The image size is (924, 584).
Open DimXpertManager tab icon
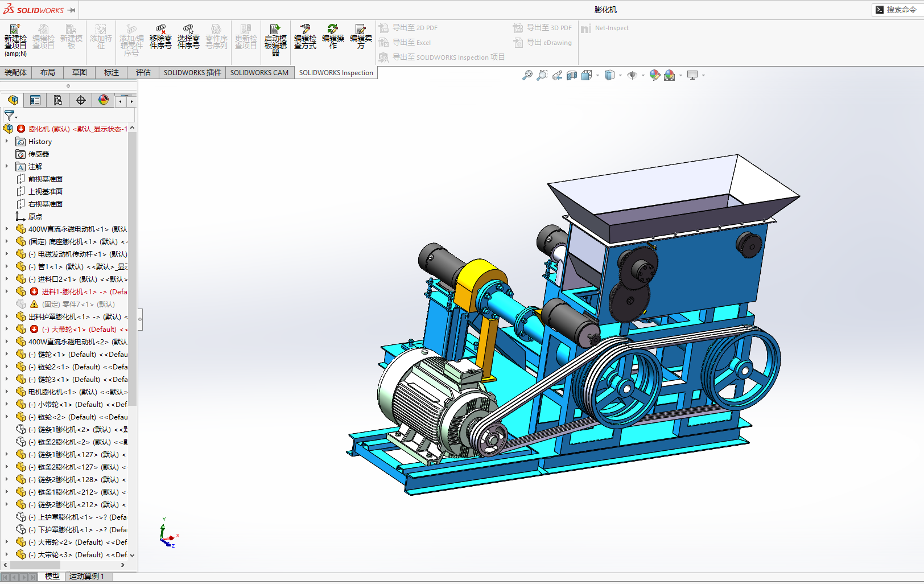[81, 100]
